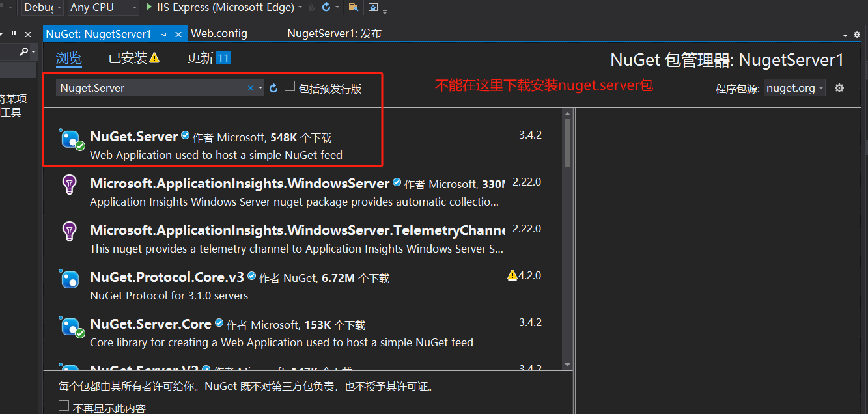Pin the NuGet: NugetServer1 tab
This screenshot has height=414, width=868.
(164, 34)
